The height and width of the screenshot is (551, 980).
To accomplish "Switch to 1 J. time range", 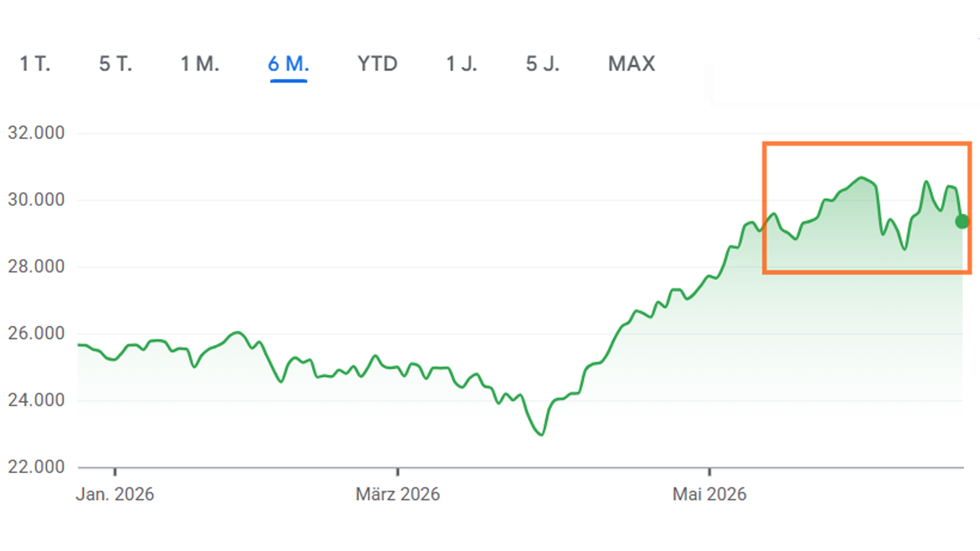I will [x=461, y=64].
